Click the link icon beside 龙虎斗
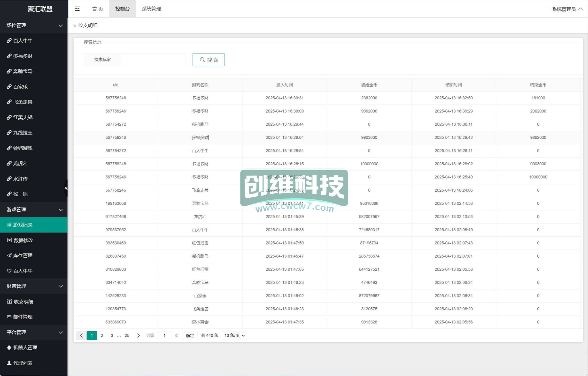This screenshot has width=588, height=376. pyautogui.click(x=9, y=163)
